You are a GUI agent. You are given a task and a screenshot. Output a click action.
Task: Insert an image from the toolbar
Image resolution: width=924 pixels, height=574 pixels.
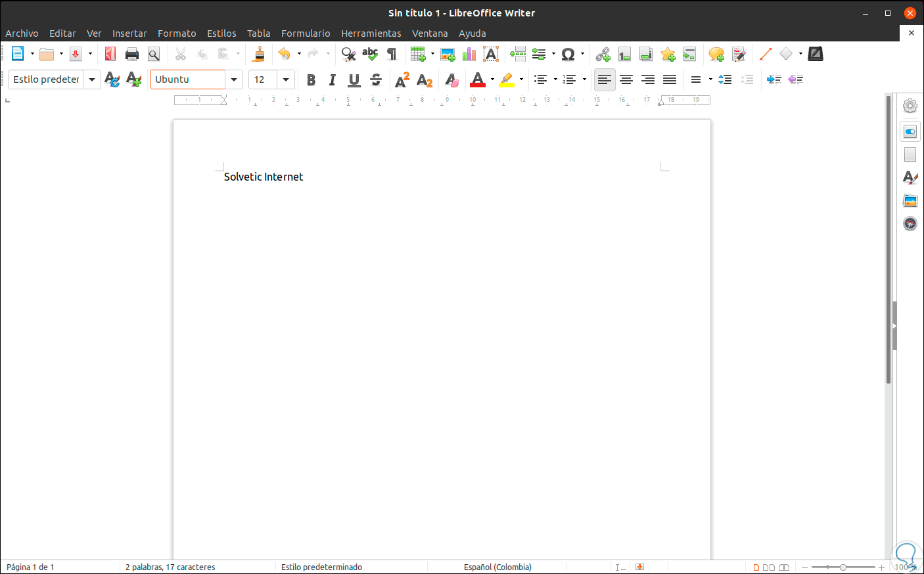coord(448,54)
